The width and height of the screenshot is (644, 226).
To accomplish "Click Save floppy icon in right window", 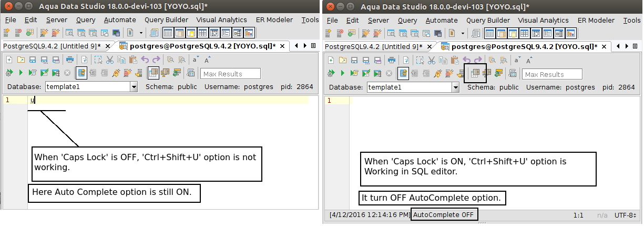I will pos(354,60).
